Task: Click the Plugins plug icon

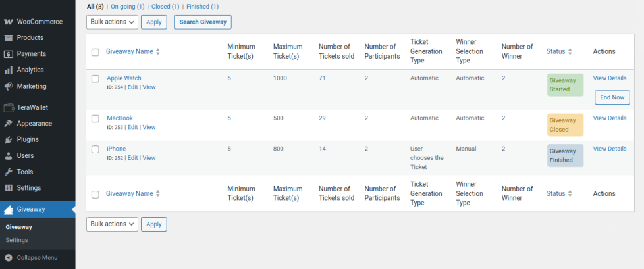Action: tap(9, 139)
